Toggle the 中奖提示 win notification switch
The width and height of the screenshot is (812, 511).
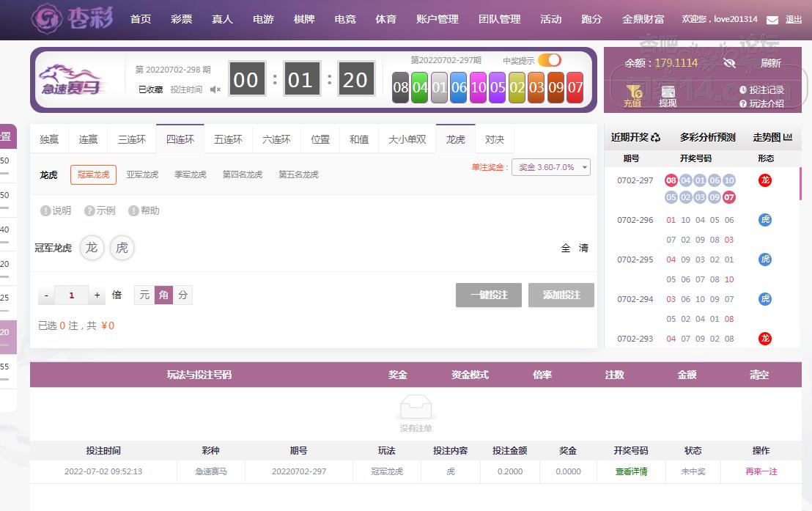550,60
